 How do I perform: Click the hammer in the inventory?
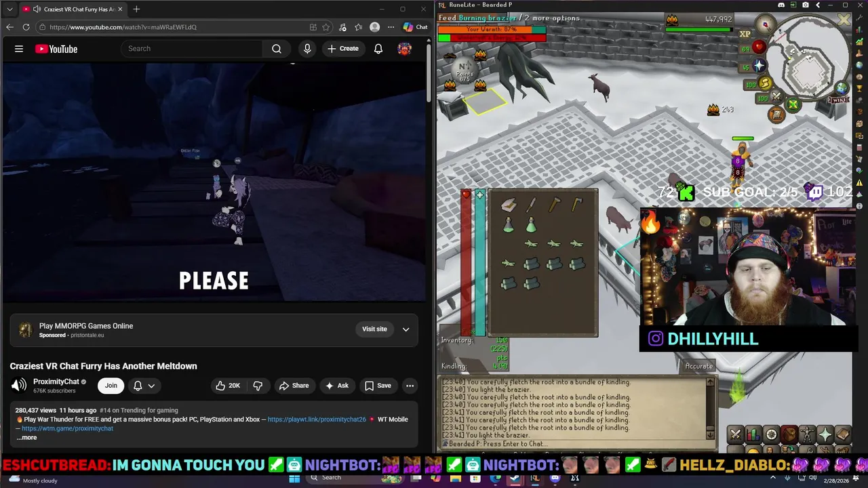click(x=554, y=205)
